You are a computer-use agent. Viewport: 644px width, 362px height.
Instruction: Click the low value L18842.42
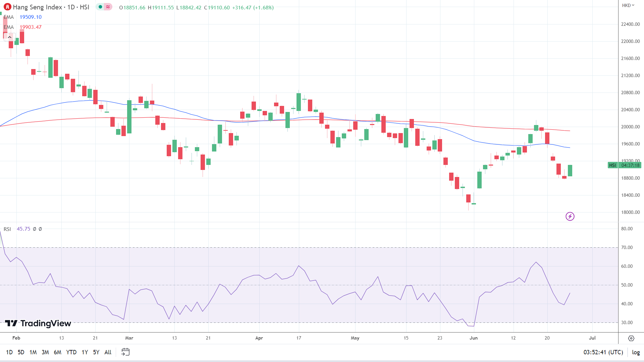[189, 7]
